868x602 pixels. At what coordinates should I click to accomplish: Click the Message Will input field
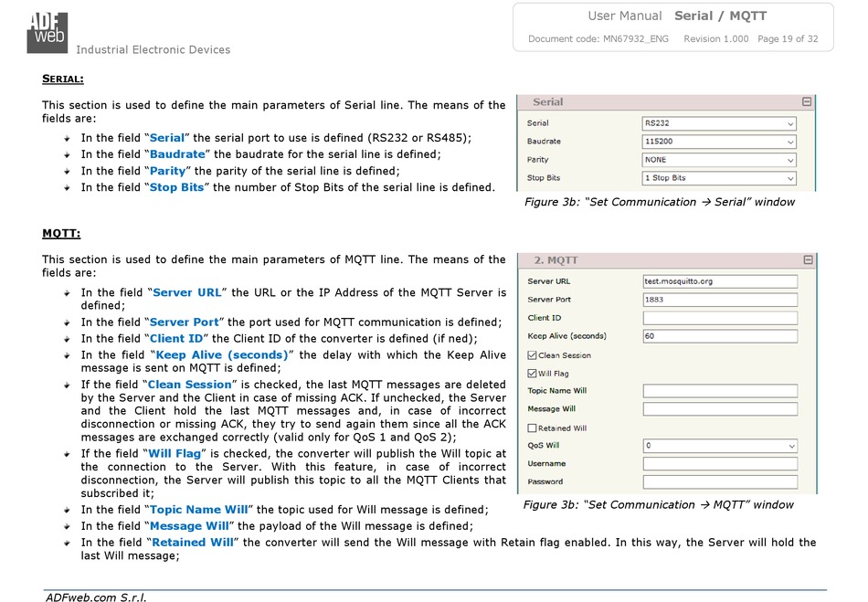(x=719, y=409)
